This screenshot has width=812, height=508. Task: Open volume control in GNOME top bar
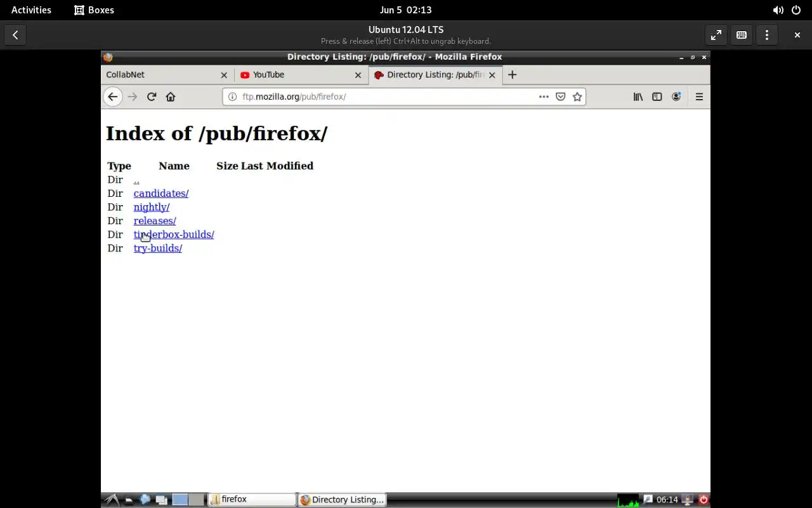click(778, 10)
